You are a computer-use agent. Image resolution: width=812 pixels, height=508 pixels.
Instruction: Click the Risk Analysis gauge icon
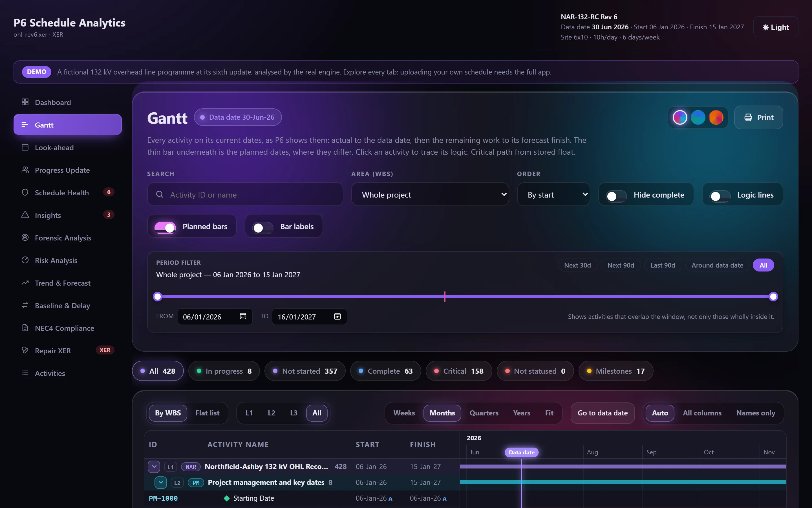coord(25,260)
